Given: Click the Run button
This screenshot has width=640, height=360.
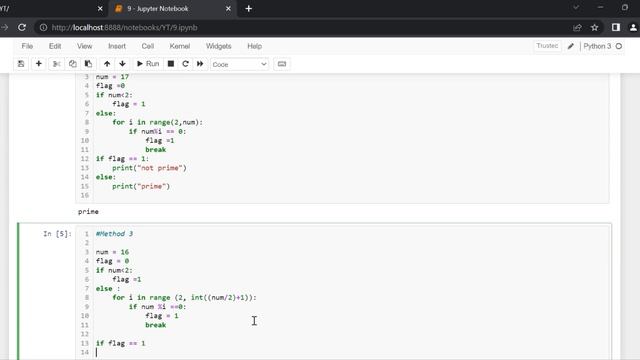Looking at the screenshot, I should pos(148,64).
